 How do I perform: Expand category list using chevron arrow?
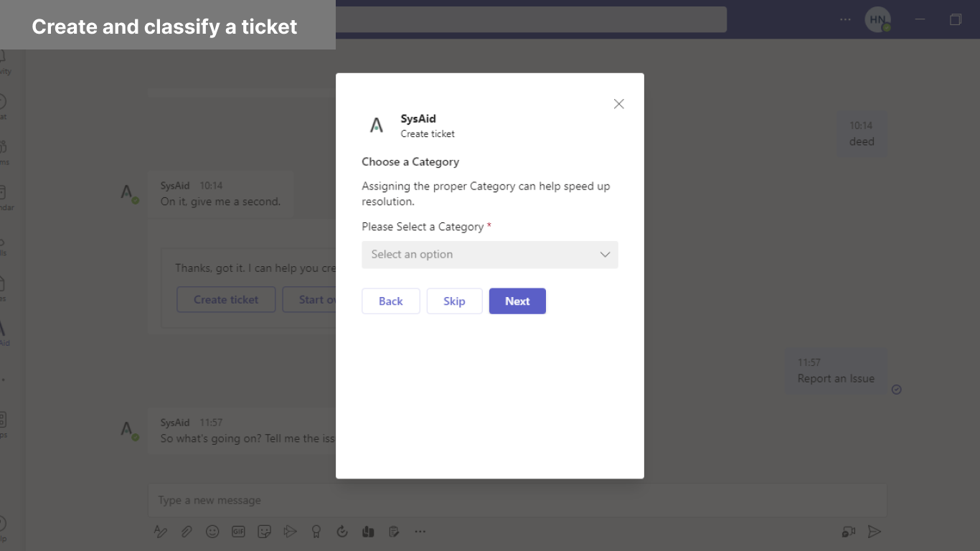(605, 255)
